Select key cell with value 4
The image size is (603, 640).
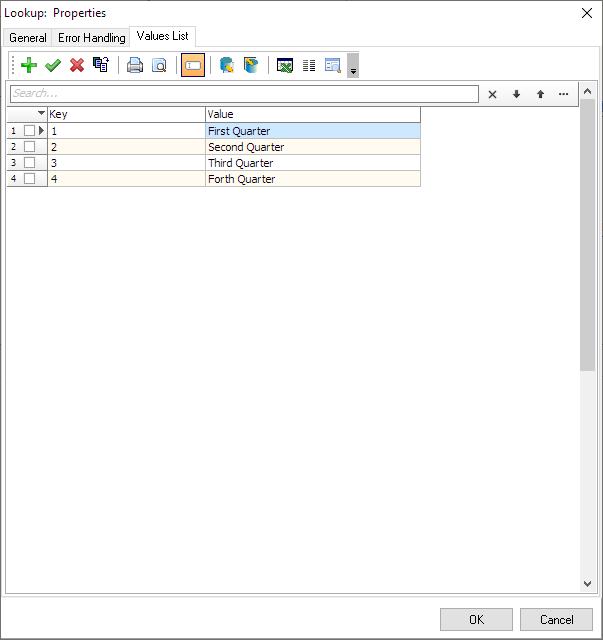click(x=126, y=179)
